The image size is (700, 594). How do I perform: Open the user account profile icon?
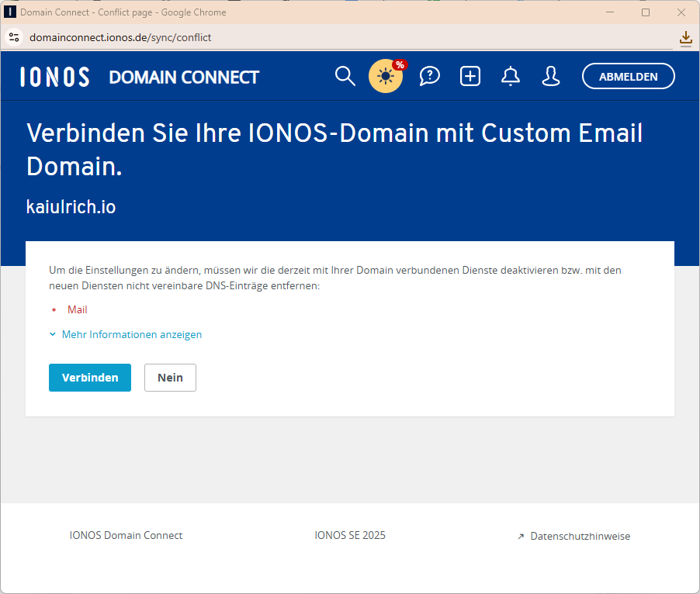(x=551, y=76)
